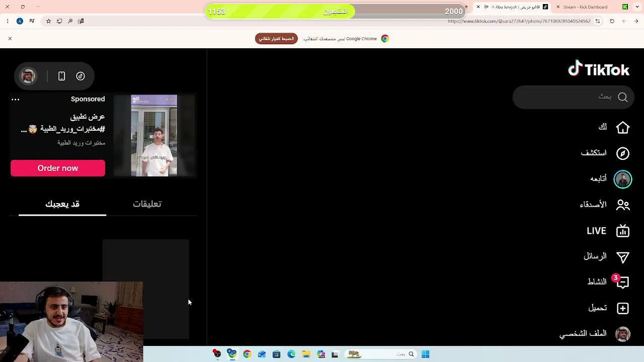Open the Upload page (تحميل)
Viewport: 644px width, 362px height.
609,308
